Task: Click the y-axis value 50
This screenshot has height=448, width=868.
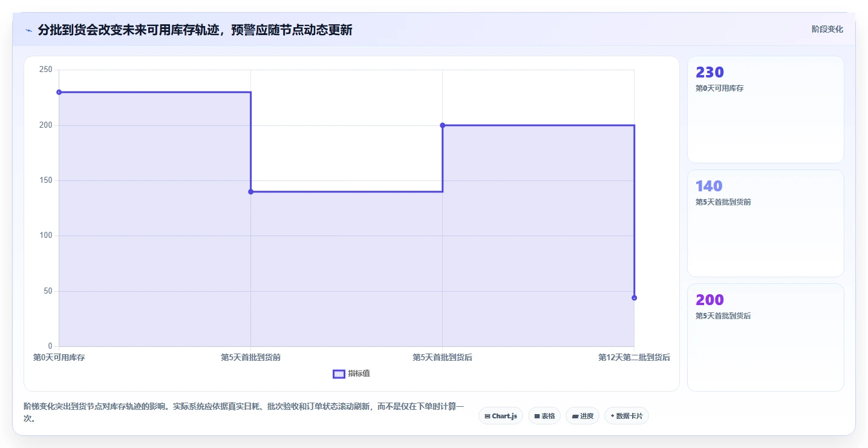Action: click(48, 291)
